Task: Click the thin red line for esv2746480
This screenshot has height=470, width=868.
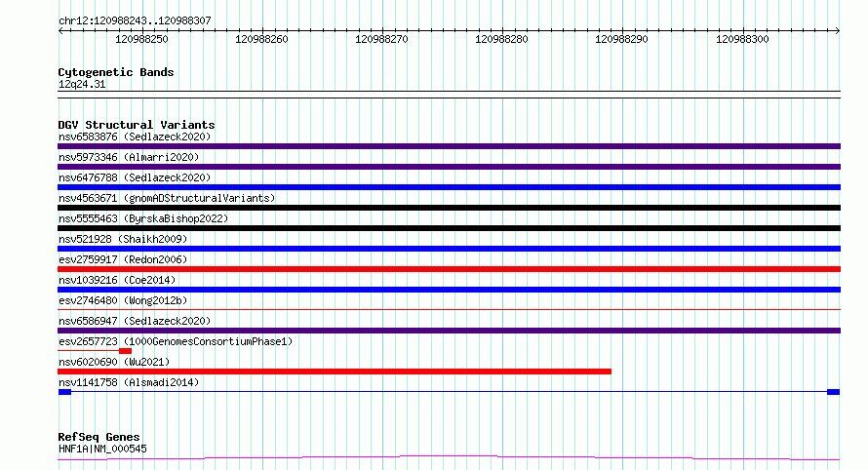Action: (449, 309)
